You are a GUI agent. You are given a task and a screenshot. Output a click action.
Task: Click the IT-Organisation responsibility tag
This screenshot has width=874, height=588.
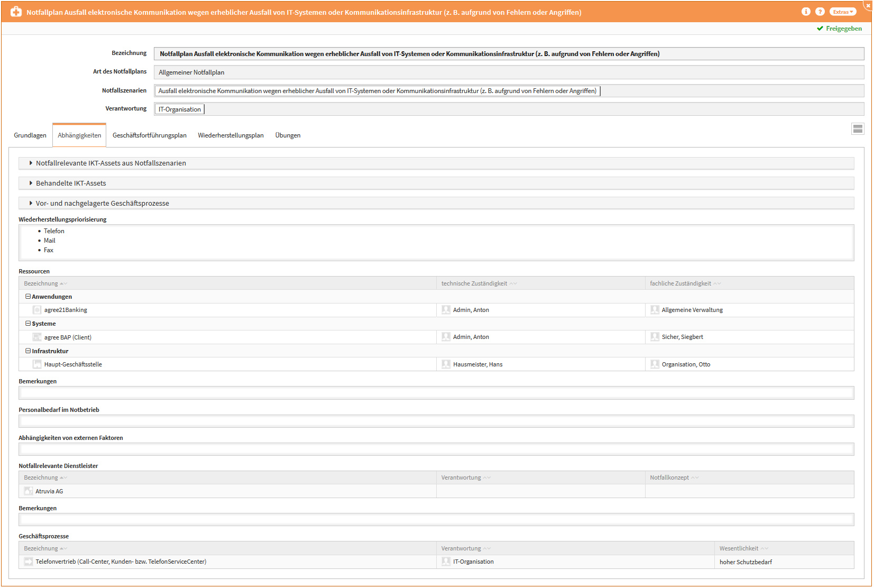(x=180, y=109)
